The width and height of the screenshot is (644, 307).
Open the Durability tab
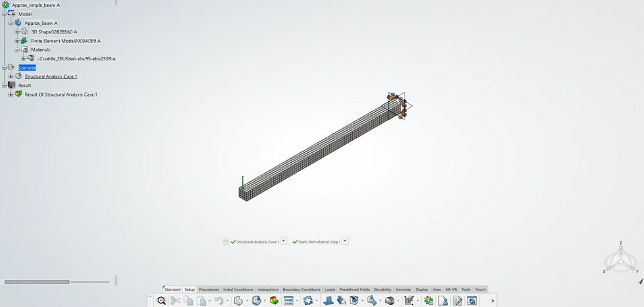pyautogui.click(x=383, y=290)
